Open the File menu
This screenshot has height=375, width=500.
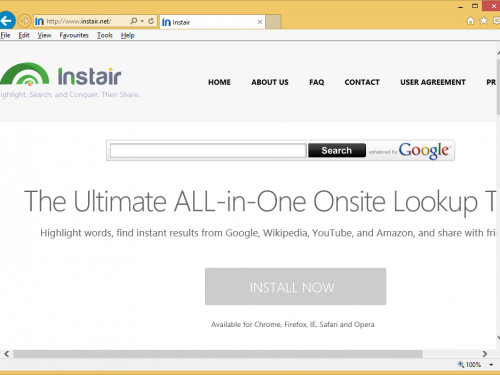tap(5, 35)
